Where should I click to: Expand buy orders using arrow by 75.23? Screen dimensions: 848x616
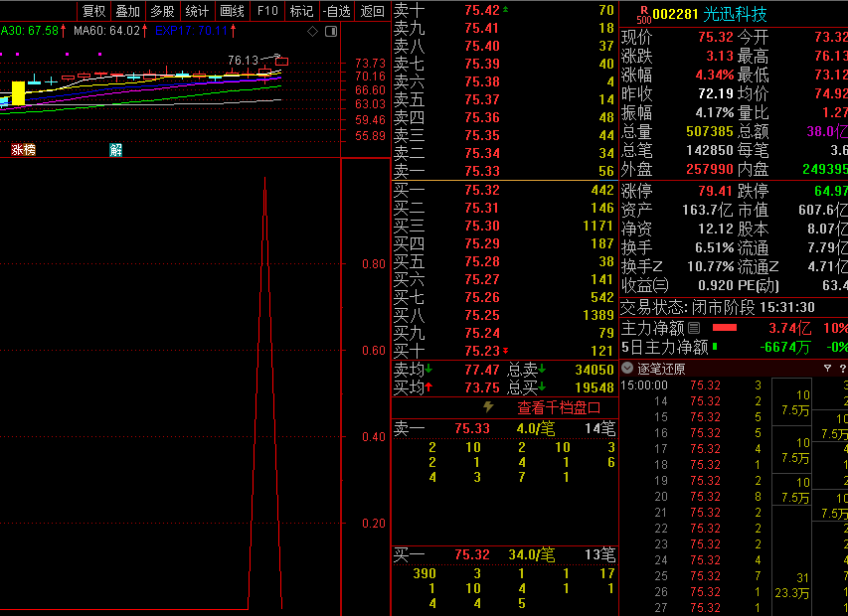point(504,351)
